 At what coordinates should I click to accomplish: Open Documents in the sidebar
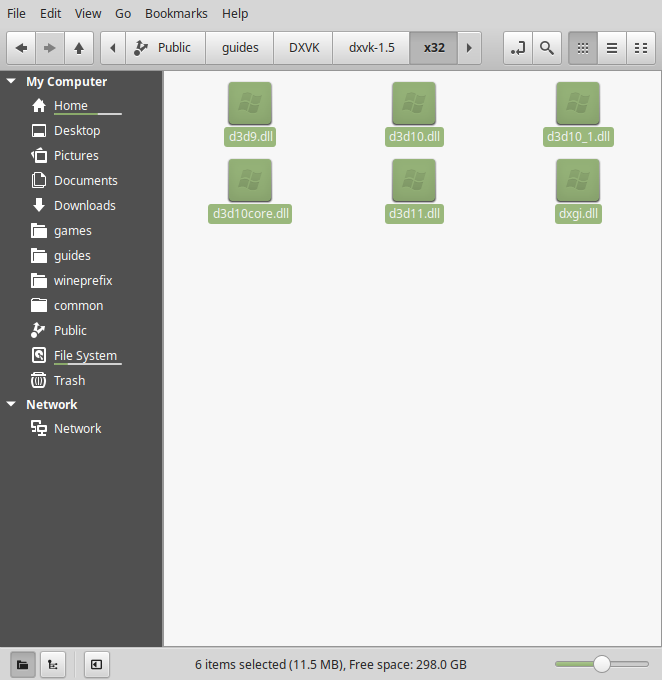point(81,180)
